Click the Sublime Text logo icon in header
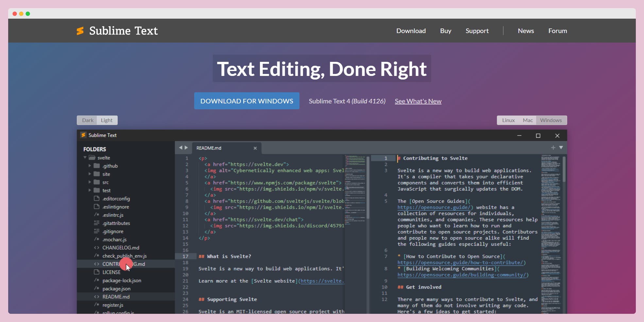This screenshot has height=322, width=644. click(x=80, y=31)
